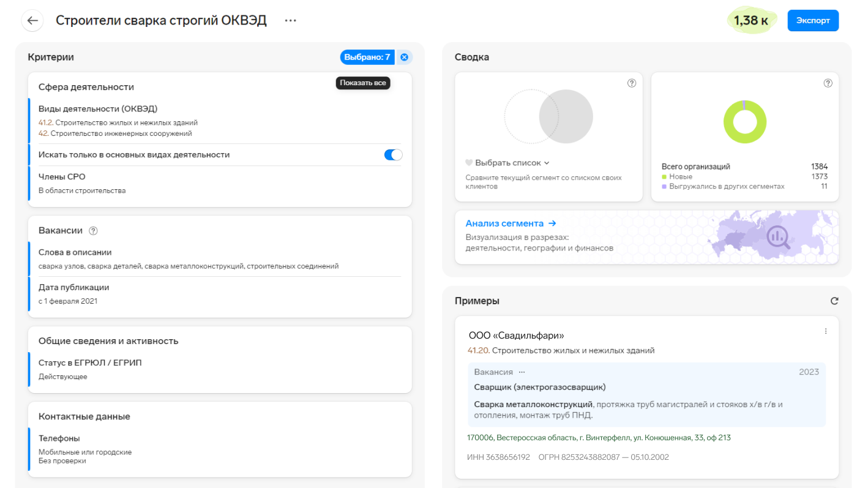This screenshot has height=488, width=868.
Task: Click vacancy title Сварщик (электрогазосварщик)
Action: [540, 387]
